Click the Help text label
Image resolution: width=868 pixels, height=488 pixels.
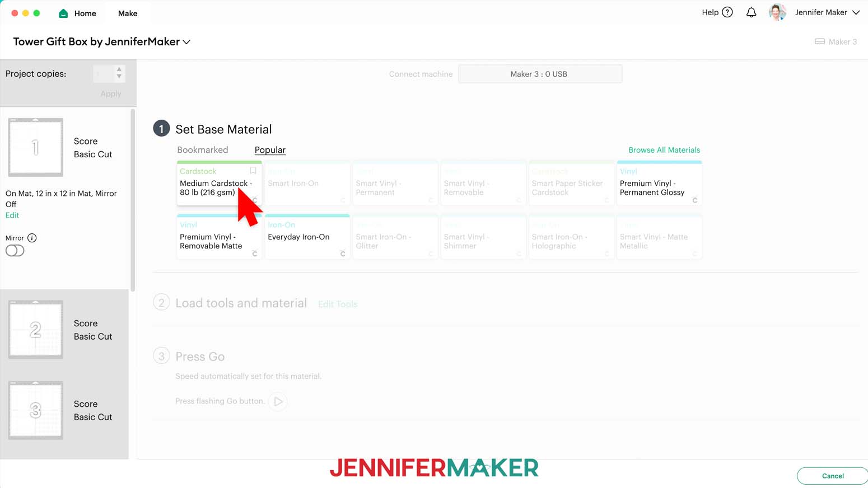click(710, 12)
